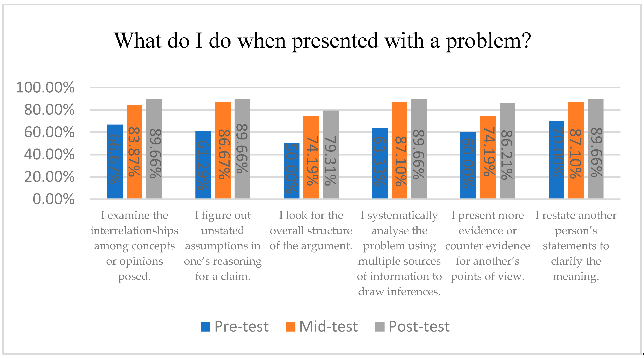Select the gray 86.21% bar
Screen dimensions: 644x358
click(507, 151)
